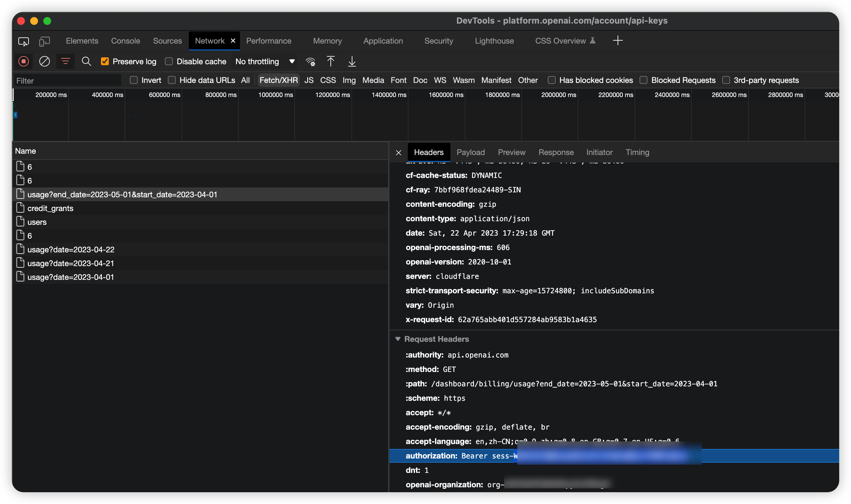Click the inspect element picker icon
851x504 pixels.
tap(24, 41)
